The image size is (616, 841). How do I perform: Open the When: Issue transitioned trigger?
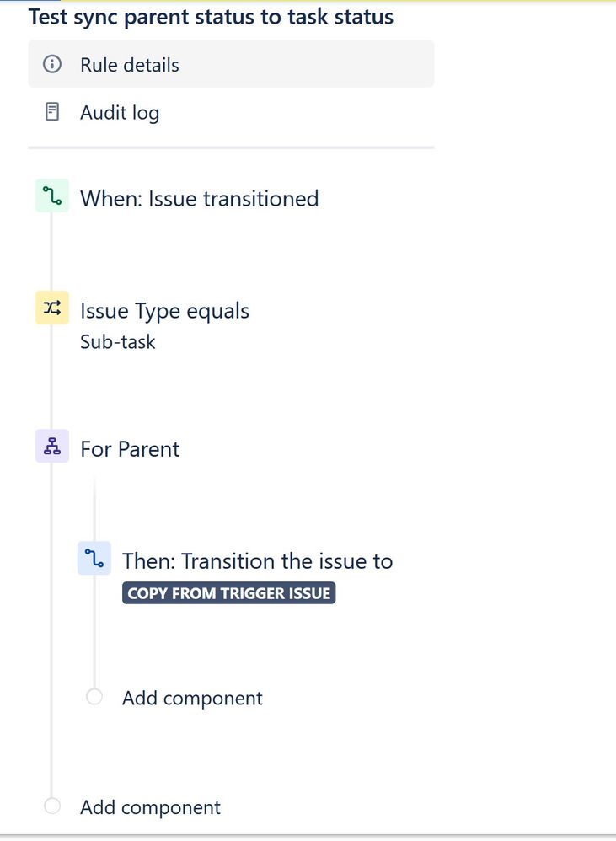[199, 198]
